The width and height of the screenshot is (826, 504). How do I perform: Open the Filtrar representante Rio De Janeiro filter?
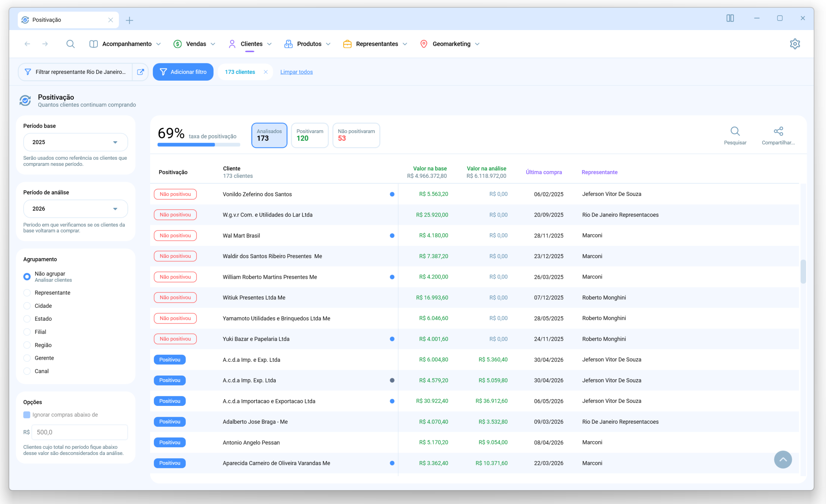76,72
